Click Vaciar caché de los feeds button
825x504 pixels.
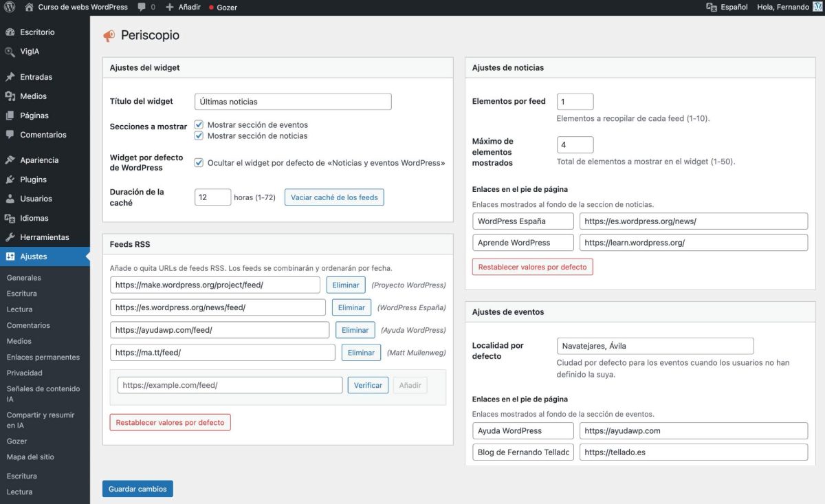coord(334,197)
